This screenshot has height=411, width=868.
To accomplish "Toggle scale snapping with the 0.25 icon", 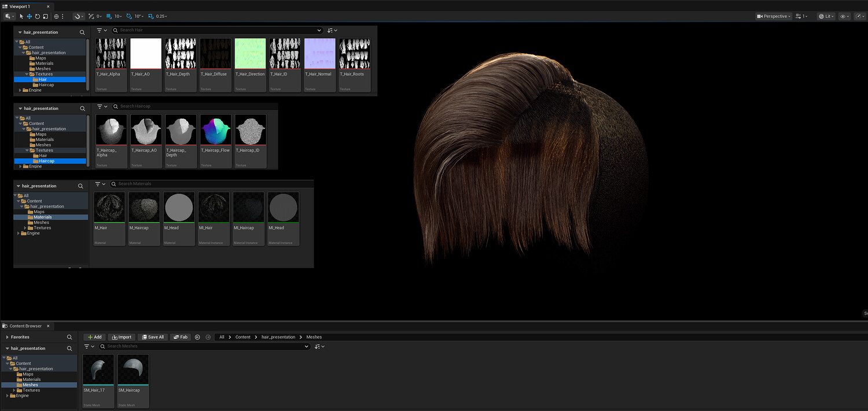I will pyautogui.click(x=151, y=16).
